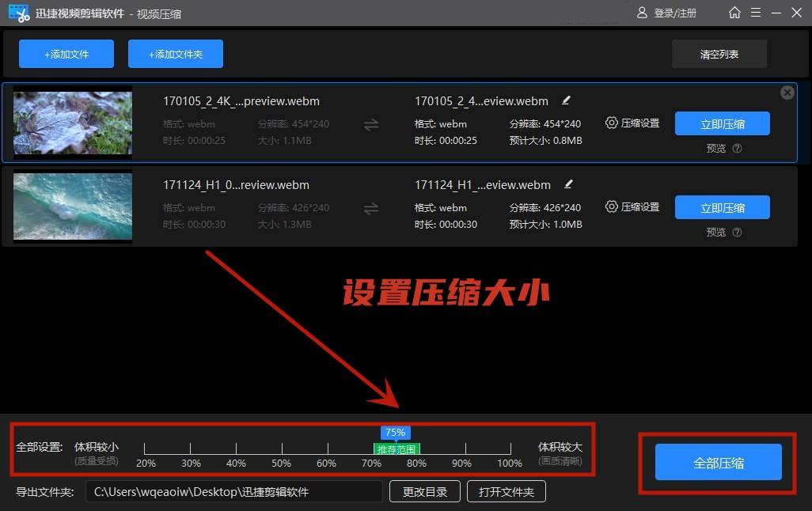812x511 pixels.
Task: Click 预计大小: 0.8MB text
Action: tap(546, 140)
